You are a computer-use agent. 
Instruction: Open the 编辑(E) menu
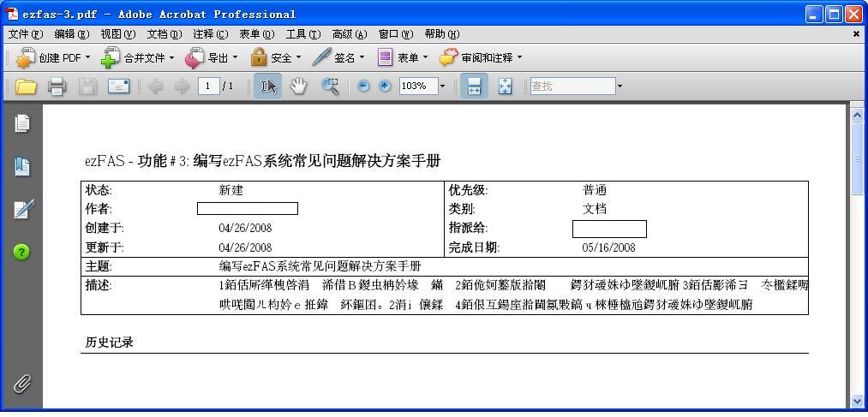(x=72, y=34)
